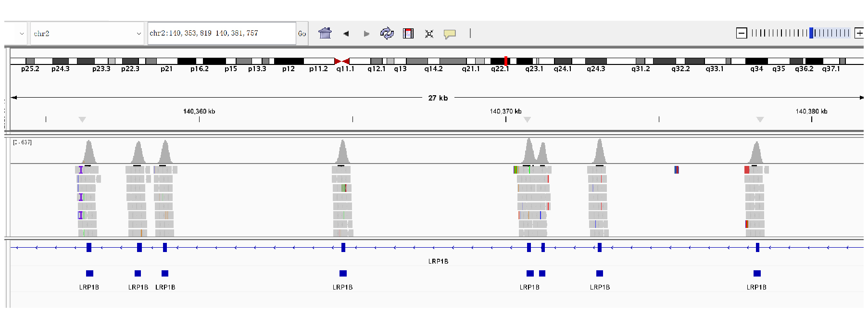This screenshot has width=868, height=328.
Task: Zoom out with the minus button
Action: pos(742,33)
